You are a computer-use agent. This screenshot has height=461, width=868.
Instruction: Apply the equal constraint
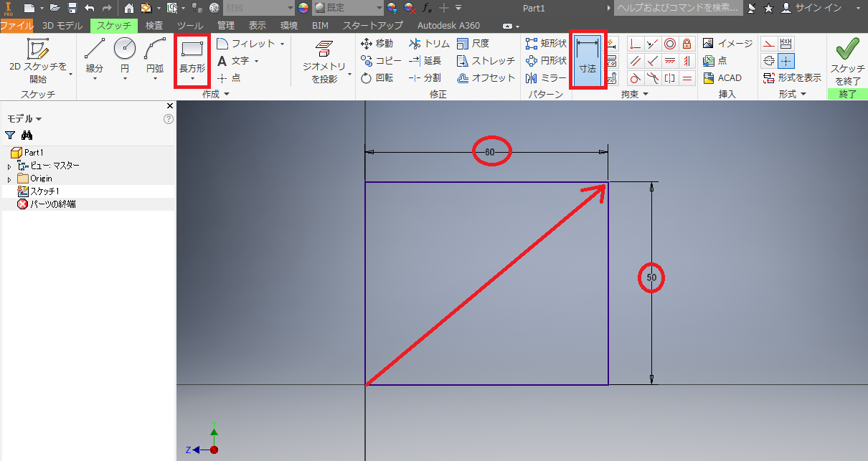687,78
